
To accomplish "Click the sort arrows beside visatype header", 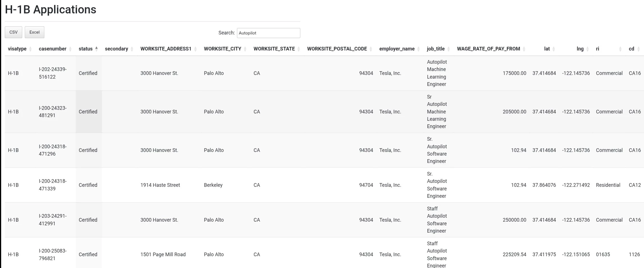I will [x=30, y=49].
